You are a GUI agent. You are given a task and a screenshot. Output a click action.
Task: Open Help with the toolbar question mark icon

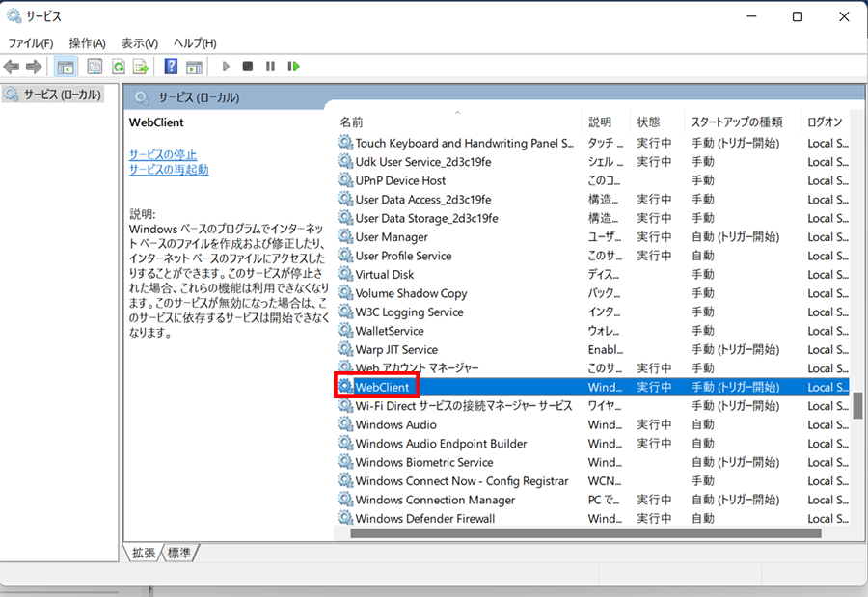(172, 66)
